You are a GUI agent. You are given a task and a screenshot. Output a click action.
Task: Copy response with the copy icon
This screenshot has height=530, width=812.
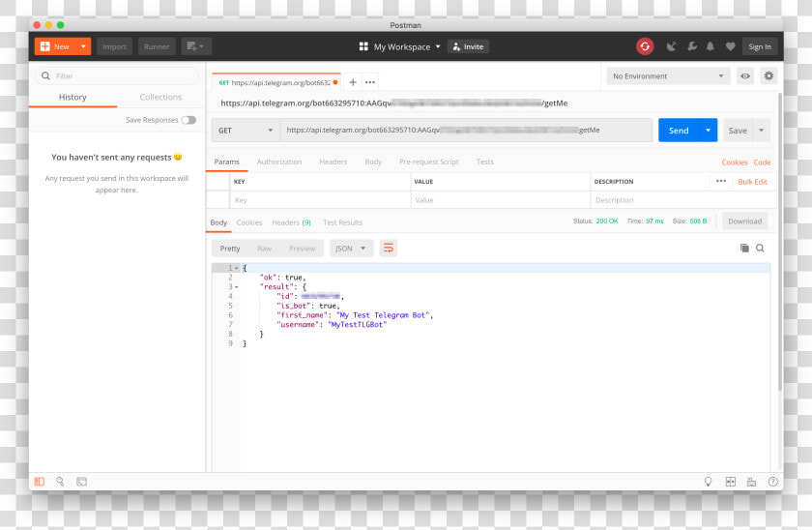click(x=744, y=249)
